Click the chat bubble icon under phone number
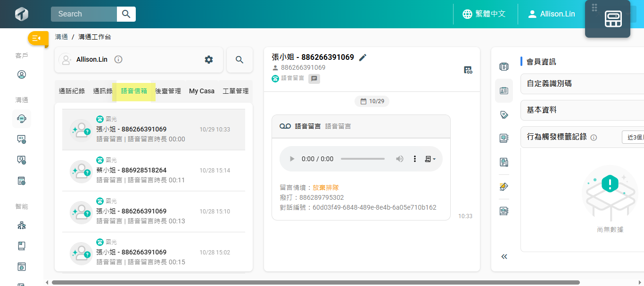 pyautogui.click(x=314, y=78)
